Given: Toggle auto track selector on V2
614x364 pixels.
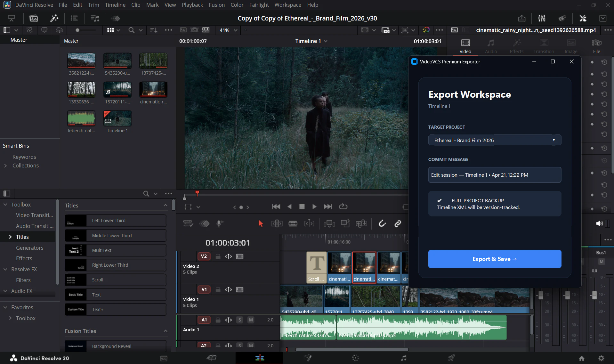Looking at the screenshot, I should [228, 256].
